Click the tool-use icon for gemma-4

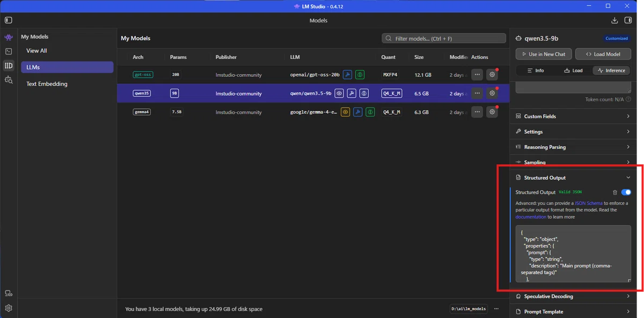[358, 112]
